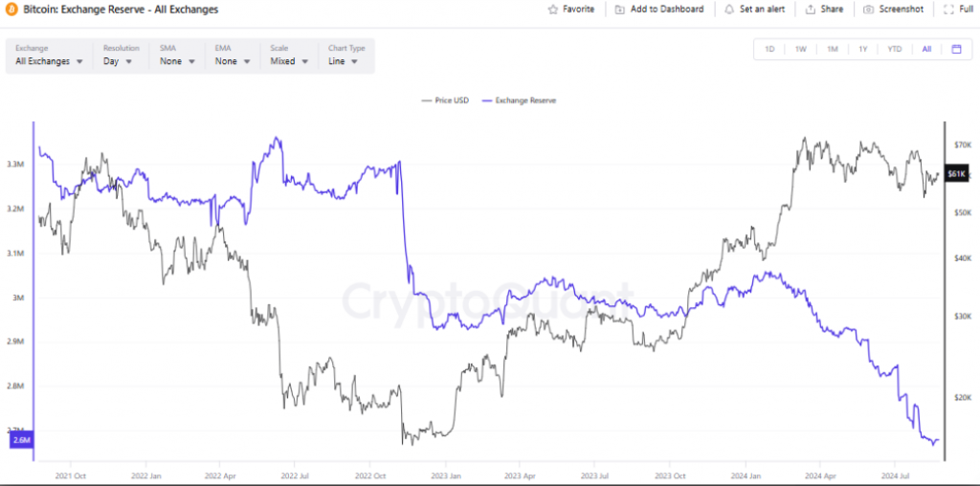980x486 pixels.
Task: Toggle the Price USD legend series
Action: pyautogui.click(x=446, y=99)
